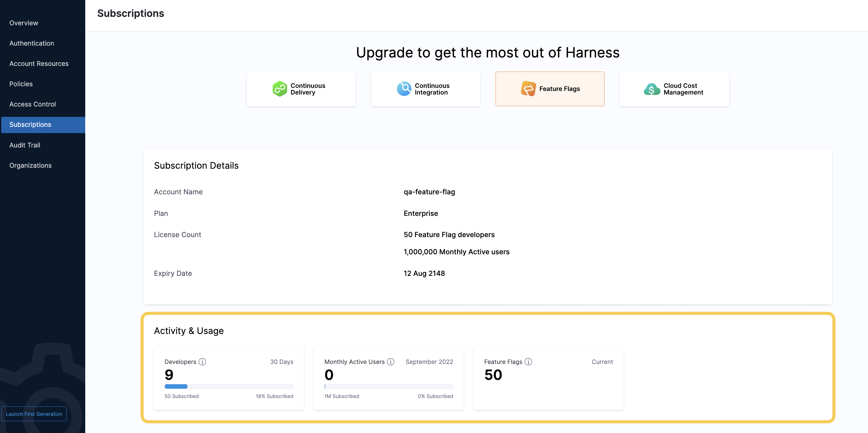The width and height of the screenshot is (868, 433).
Task: Select the Feature Flags upgrade card
Action: tap(550, 89)
